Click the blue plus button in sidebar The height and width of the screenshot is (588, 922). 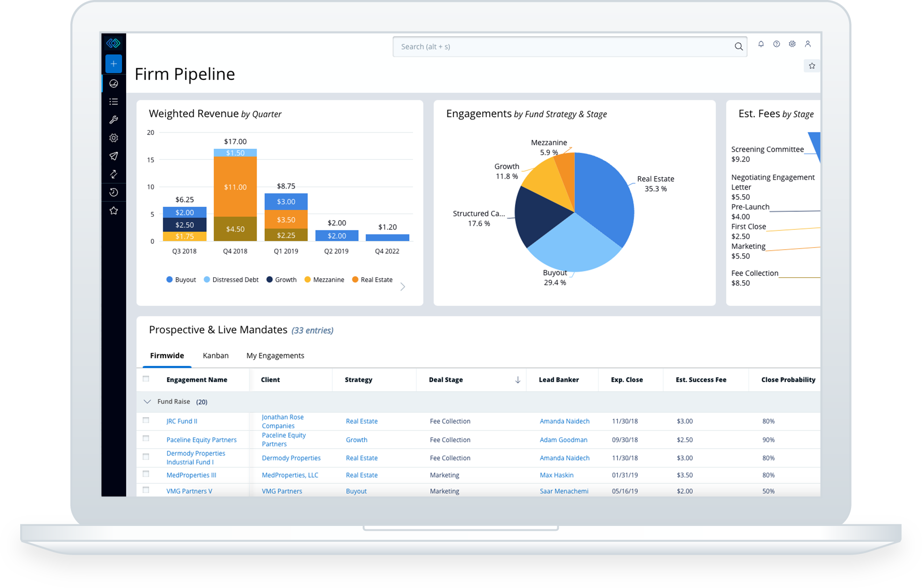(113, 64)
